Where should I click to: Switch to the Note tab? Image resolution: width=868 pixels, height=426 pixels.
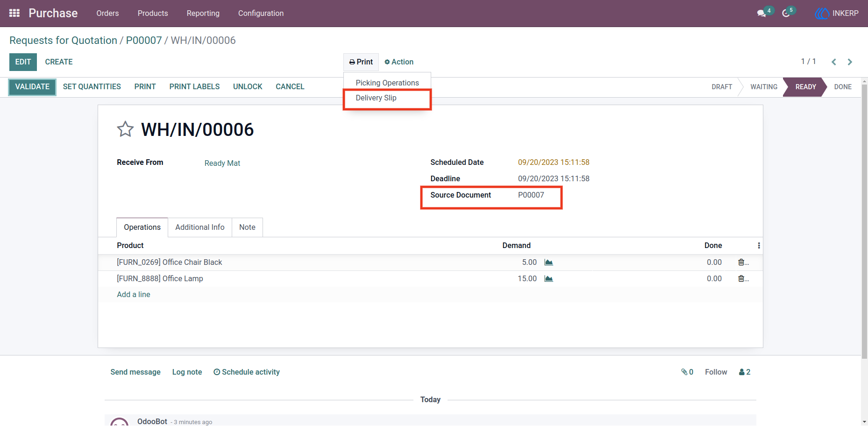pos(247,227)
